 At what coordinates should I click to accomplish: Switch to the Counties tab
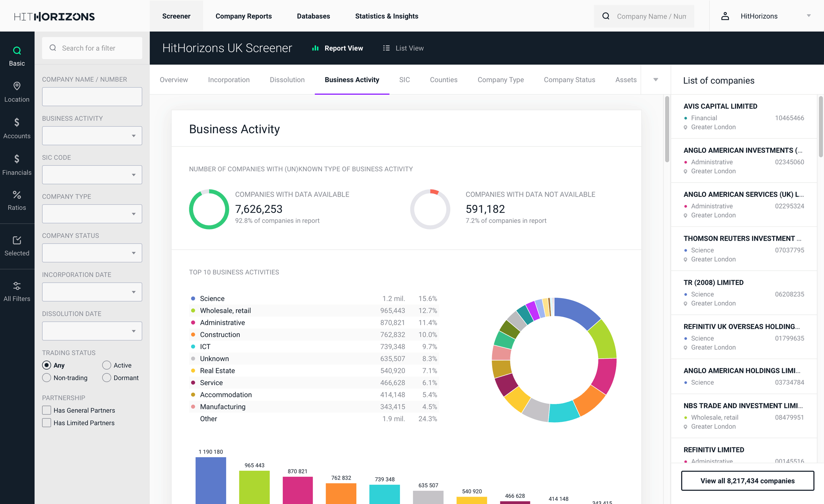(x=443, y=80)
